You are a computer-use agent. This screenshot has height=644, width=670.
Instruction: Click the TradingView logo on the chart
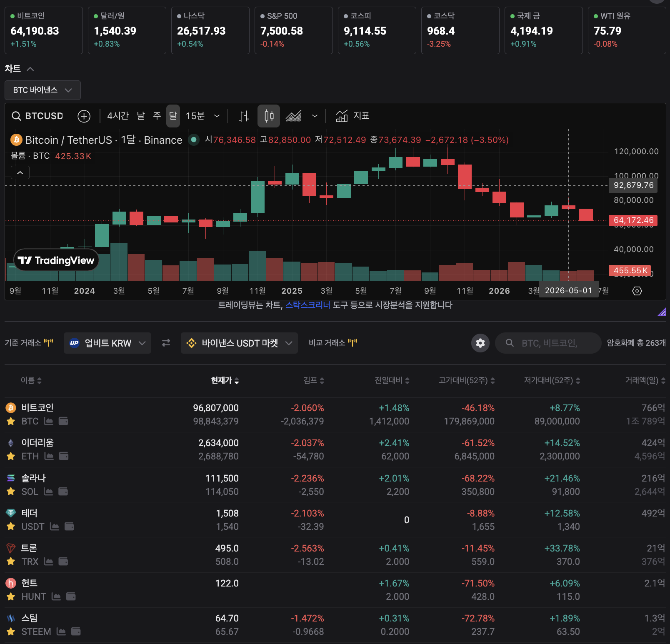(x=56, y=260)
